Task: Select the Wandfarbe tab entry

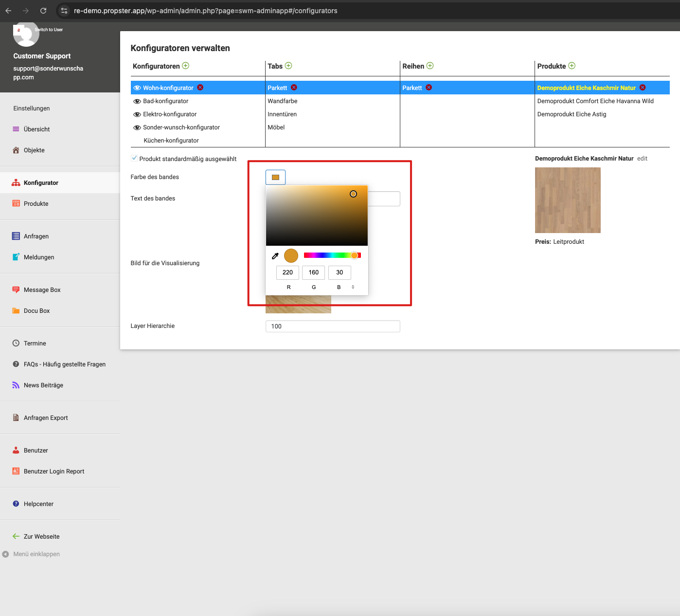Action: (x=283, y=101)
